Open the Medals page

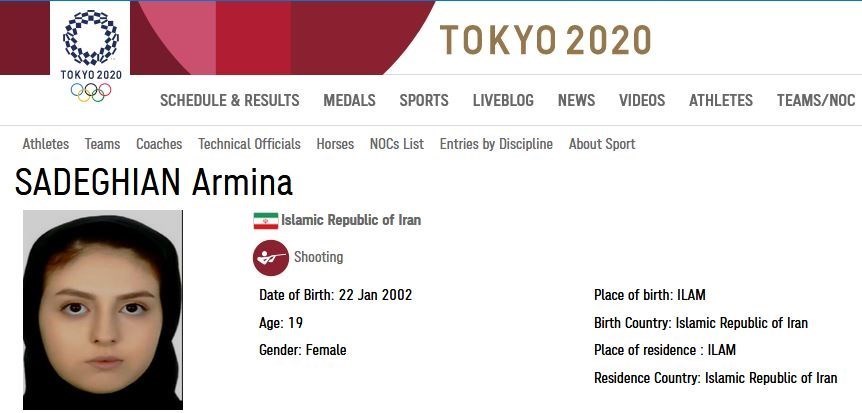click(x=349, y=100)
